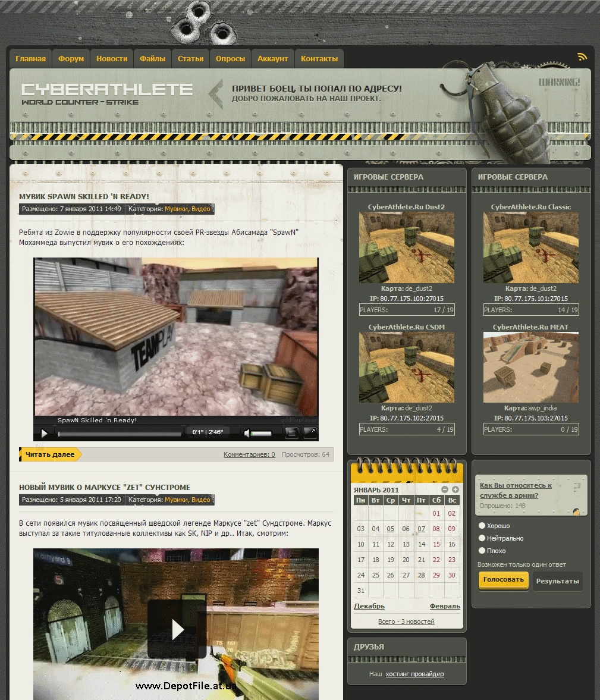Open calendar date 07 news
600x700 pixels.
[422, 529]
